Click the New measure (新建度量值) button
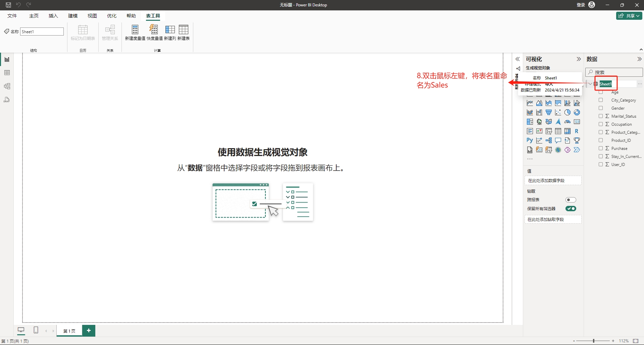 [x=135, y=33]
